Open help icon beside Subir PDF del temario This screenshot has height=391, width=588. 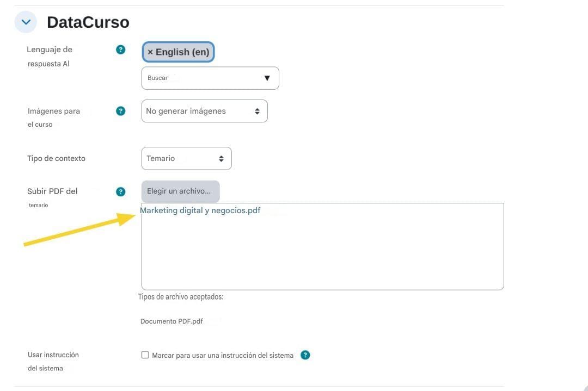pos(121,191)
